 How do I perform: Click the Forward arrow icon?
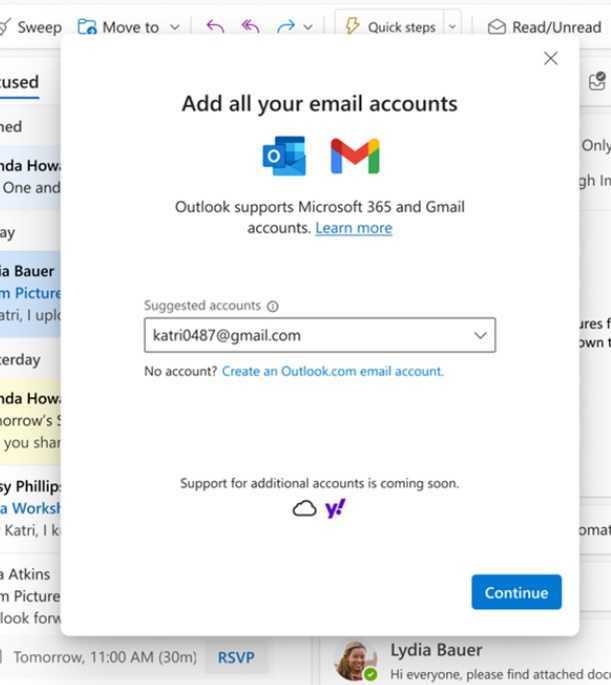[x=286, y=27]
